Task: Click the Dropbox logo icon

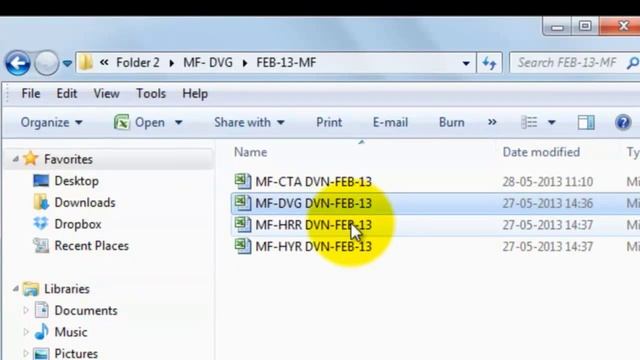Action: coord(41,223)
